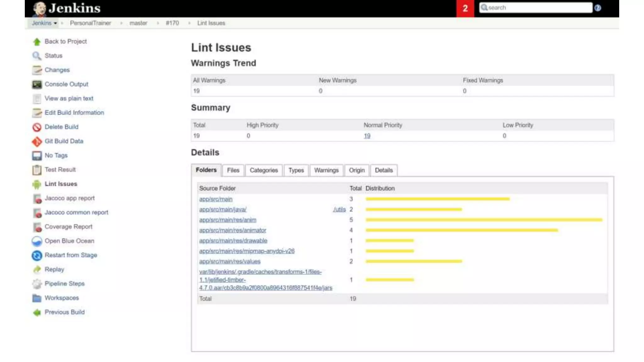The image size is (644, 362).
Task: Switch to the Categories tab
Action: 264,170
